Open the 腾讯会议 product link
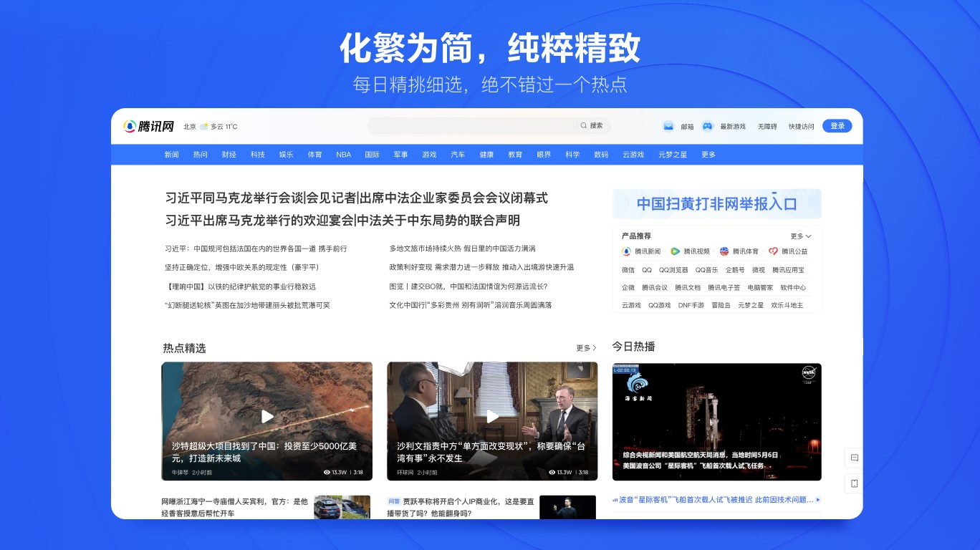This screenshot has width=980, height=550. pyautogui.click(x=655, y=288)
